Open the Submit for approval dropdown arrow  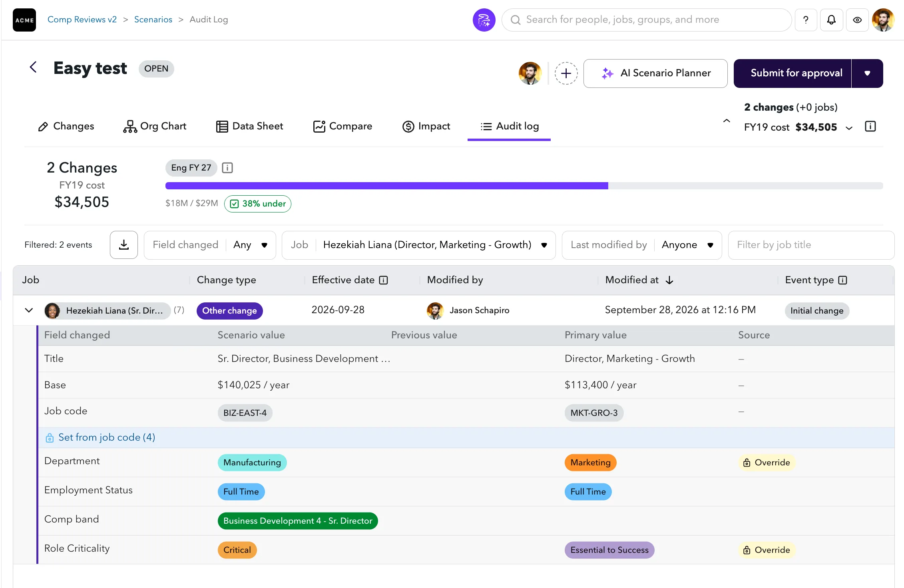click(867, 73)
